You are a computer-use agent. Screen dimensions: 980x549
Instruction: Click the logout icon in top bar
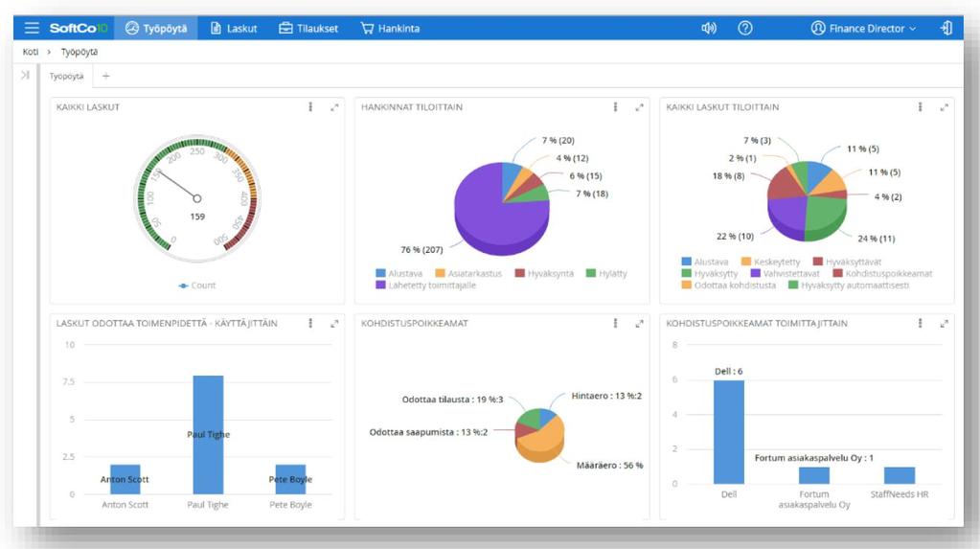point(946,28)
